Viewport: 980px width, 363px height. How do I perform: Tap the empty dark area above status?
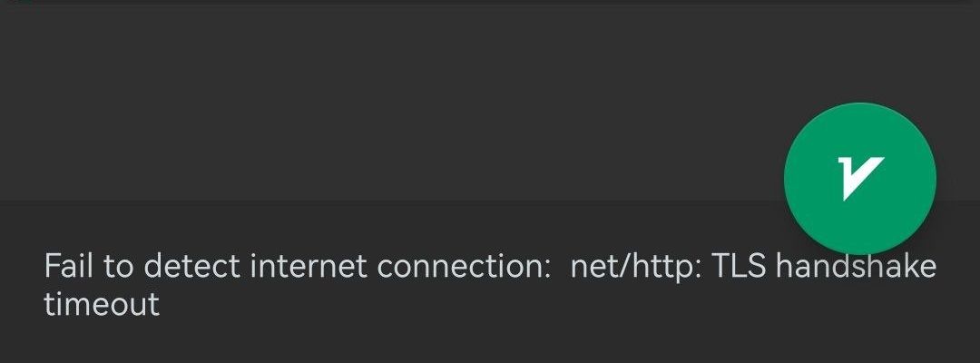click(x=363, y=100)
